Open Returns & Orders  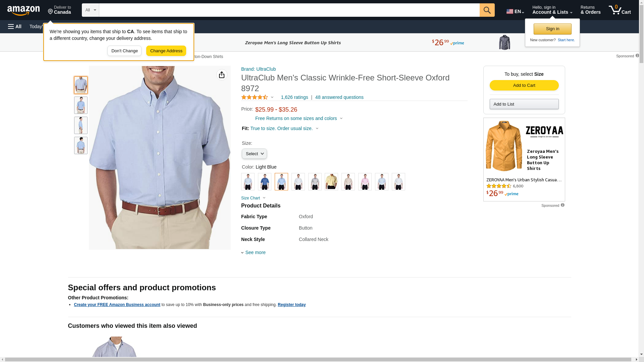(x=590, y=10)
